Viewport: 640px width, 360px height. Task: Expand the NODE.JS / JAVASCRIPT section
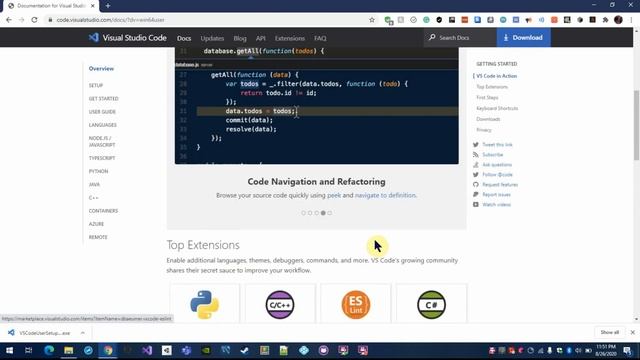tap(102, 141)
